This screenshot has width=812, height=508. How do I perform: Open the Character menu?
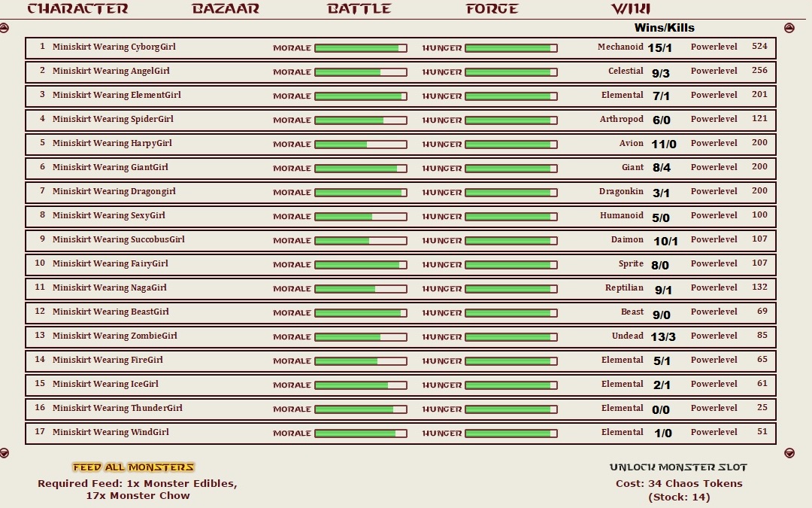pos(77,9)
